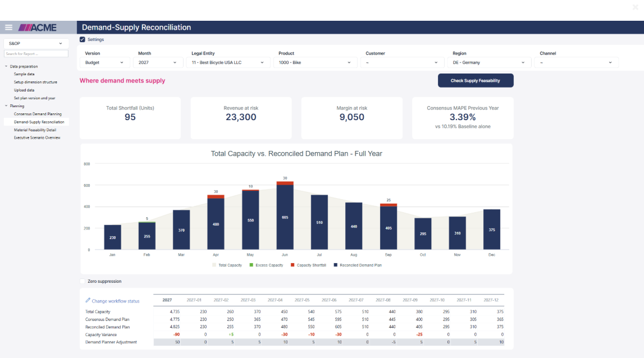
Task: Open the hamburger menu icon
Action: 8,27
